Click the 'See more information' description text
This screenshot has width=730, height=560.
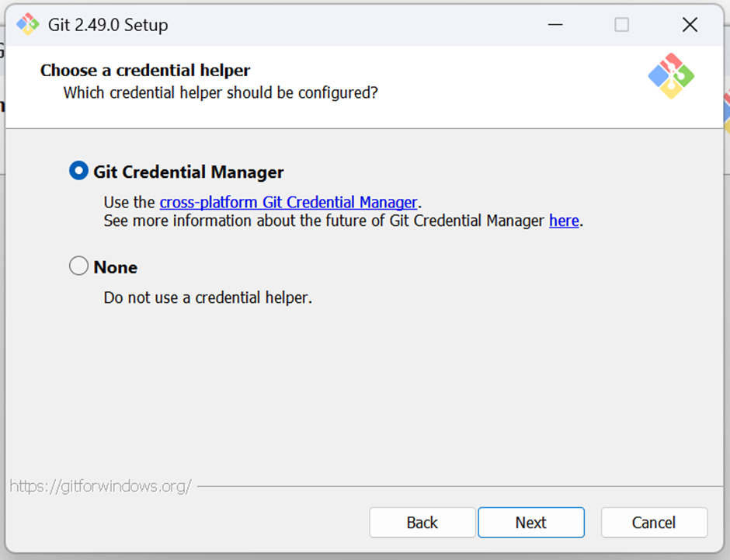pos(324,221)
